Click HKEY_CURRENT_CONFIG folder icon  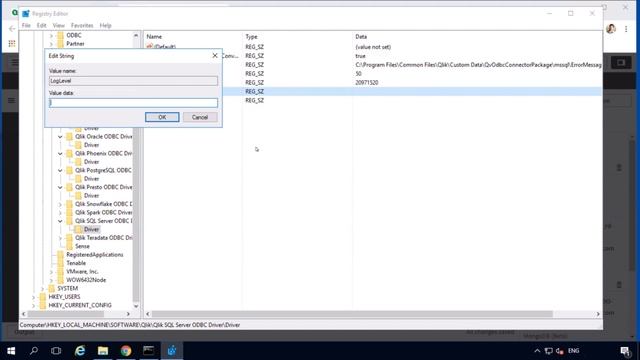pyautogui.click(x=42, y=305)
